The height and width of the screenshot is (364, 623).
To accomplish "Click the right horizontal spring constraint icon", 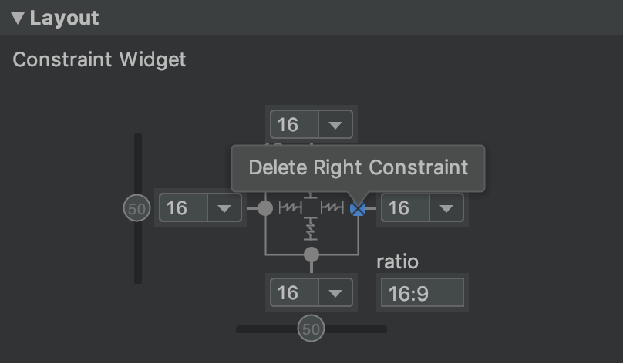I will tap(332, 207).
